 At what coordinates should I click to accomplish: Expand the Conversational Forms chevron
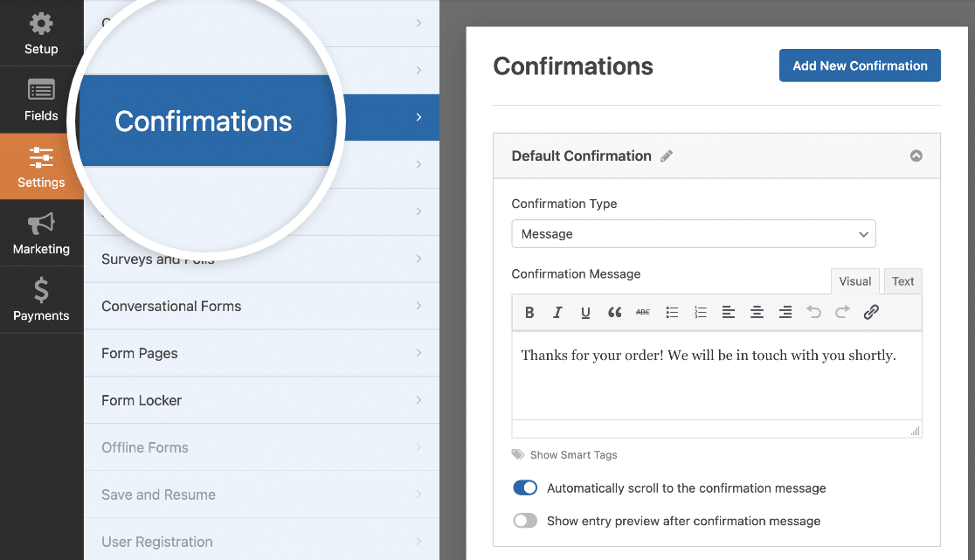418,306
